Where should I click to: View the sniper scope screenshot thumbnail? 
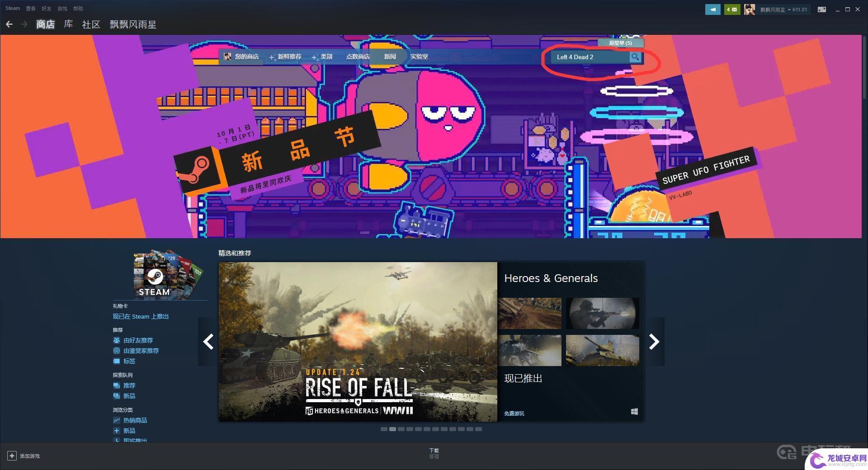tap(602, 313)
